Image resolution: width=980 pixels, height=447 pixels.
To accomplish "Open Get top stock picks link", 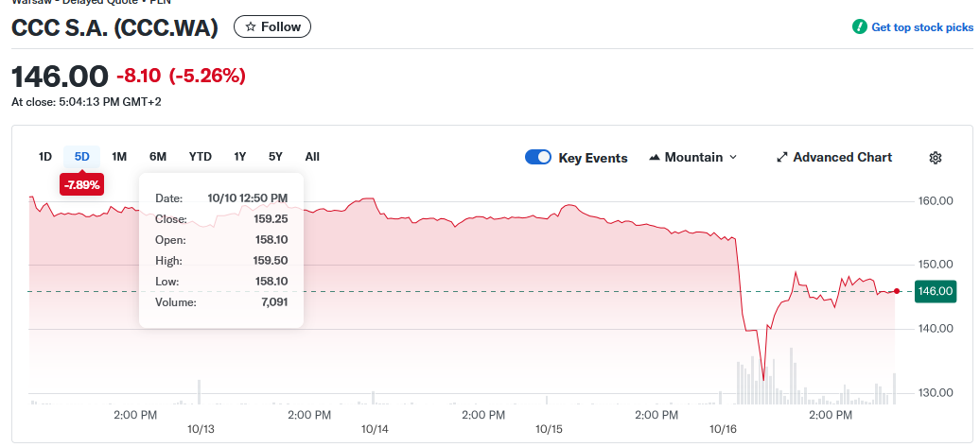I will [x=921, y=27].
